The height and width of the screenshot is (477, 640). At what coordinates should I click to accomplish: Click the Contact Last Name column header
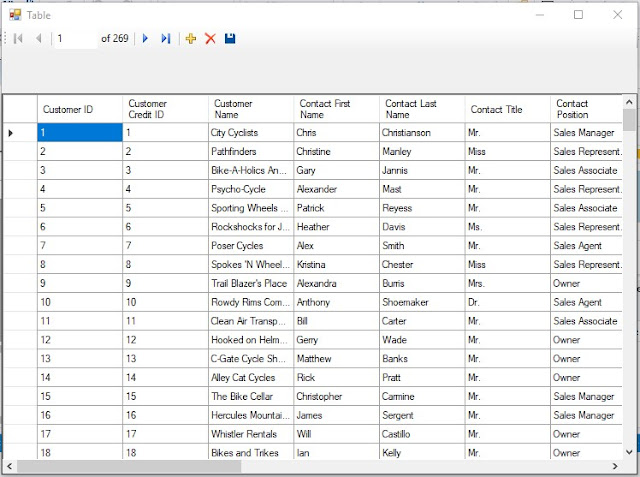pos(422,109)
